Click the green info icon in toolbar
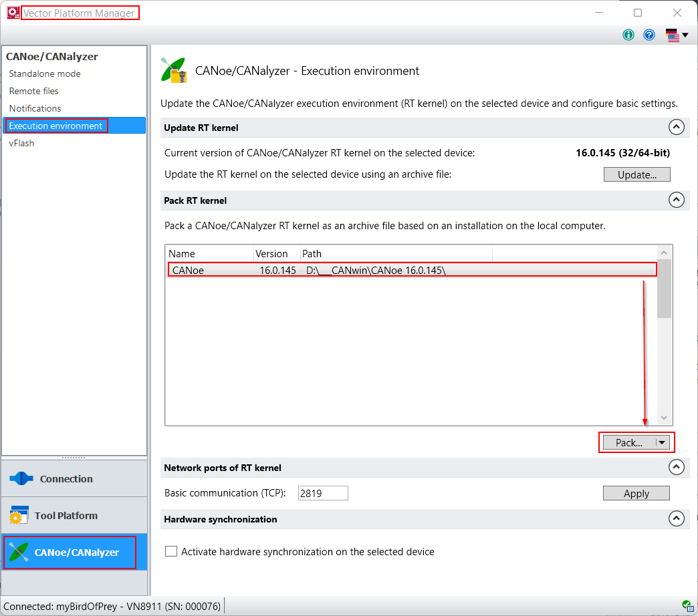 628,34
